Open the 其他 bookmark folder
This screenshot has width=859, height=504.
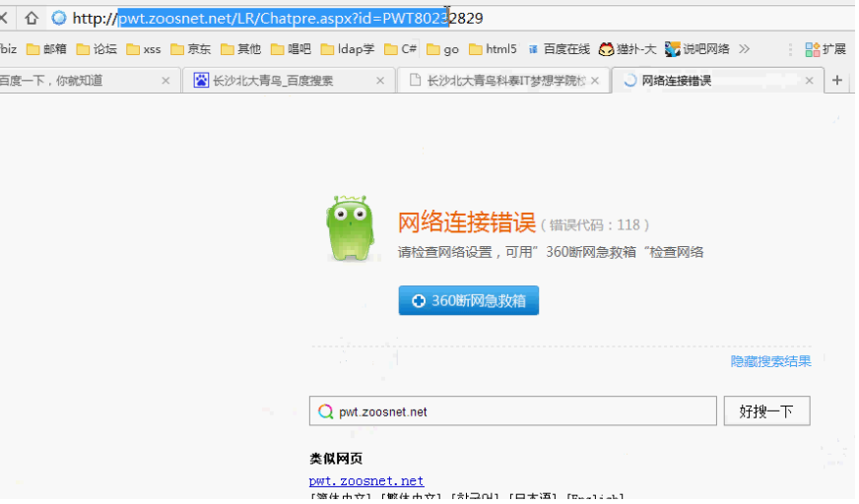(241, 49)
